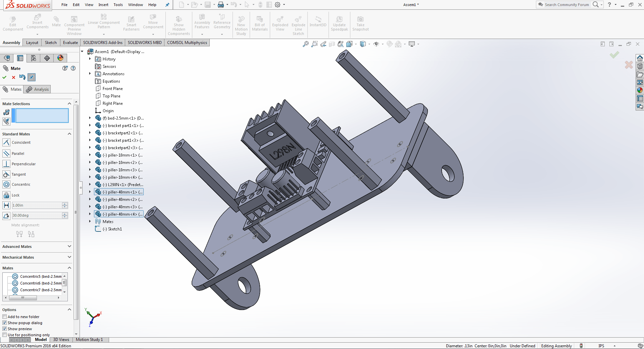
Task: Check Use for positioning only
Action: click(x=5, y=335)
